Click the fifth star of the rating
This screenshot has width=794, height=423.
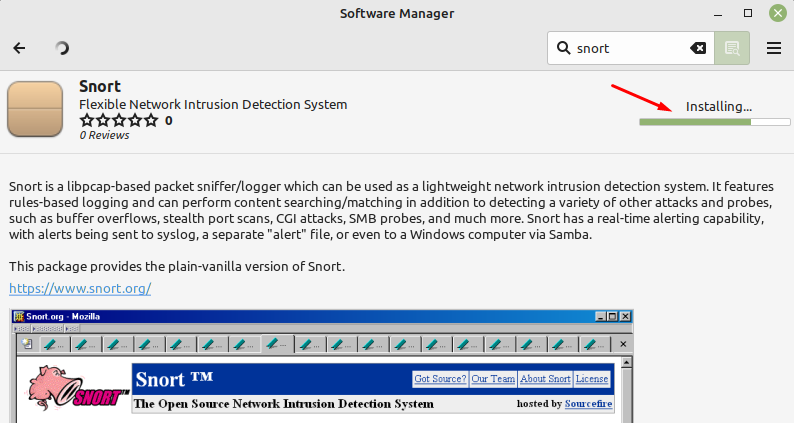pos(150,121)
